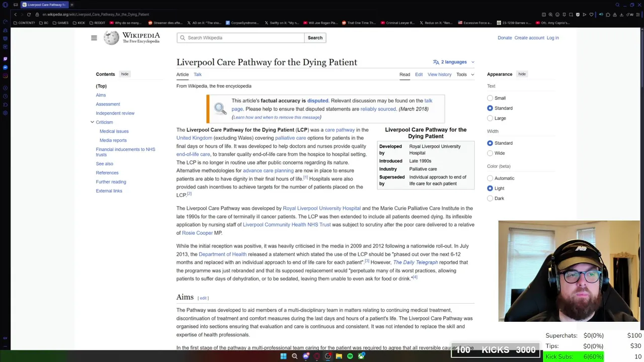Select Small text size

[x=490, y=98]
